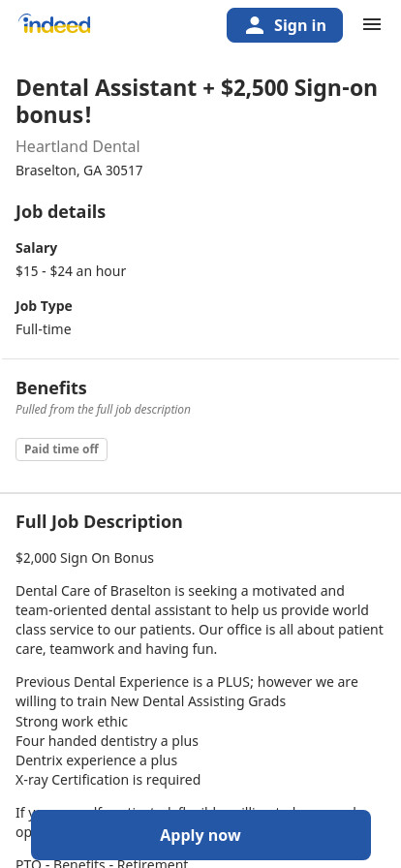This screenshot has height=868, width=401.
Task: Click the Dental Care of Braselton paragraph
Action: [200, 620]
